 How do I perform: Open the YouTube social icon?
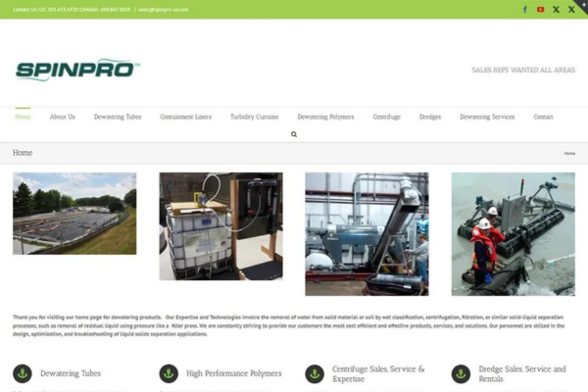coord(540,9)
